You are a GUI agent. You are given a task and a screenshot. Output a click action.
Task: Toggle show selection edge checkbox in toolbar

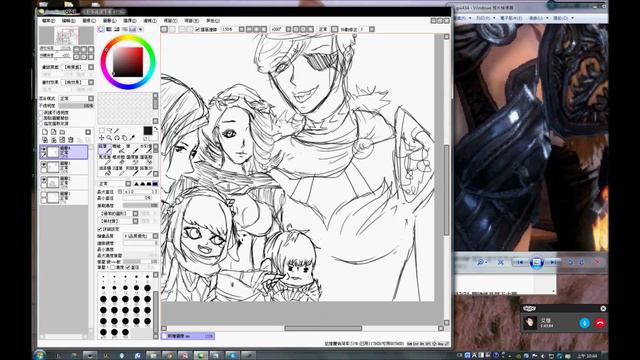pyautogui.click(x=197, y=29)
